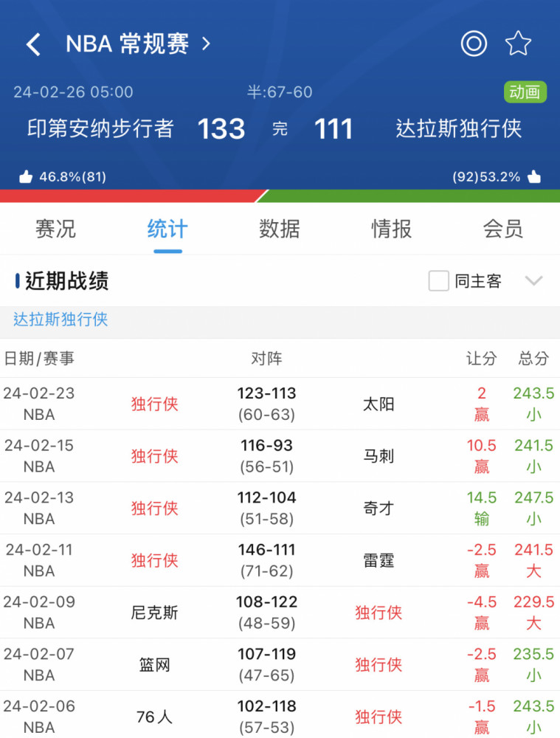Select score 112-104 against 奇才

pos(267,497)
